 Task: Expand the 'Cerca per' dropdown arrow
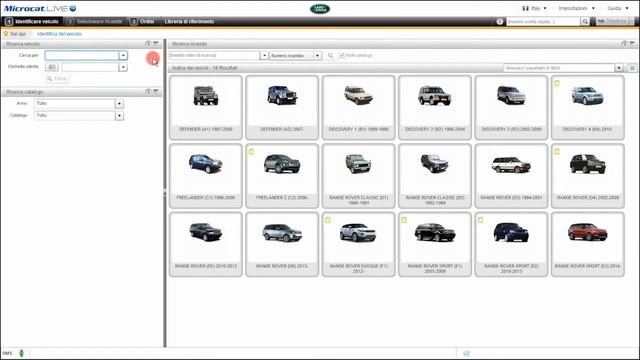[123, 56]
